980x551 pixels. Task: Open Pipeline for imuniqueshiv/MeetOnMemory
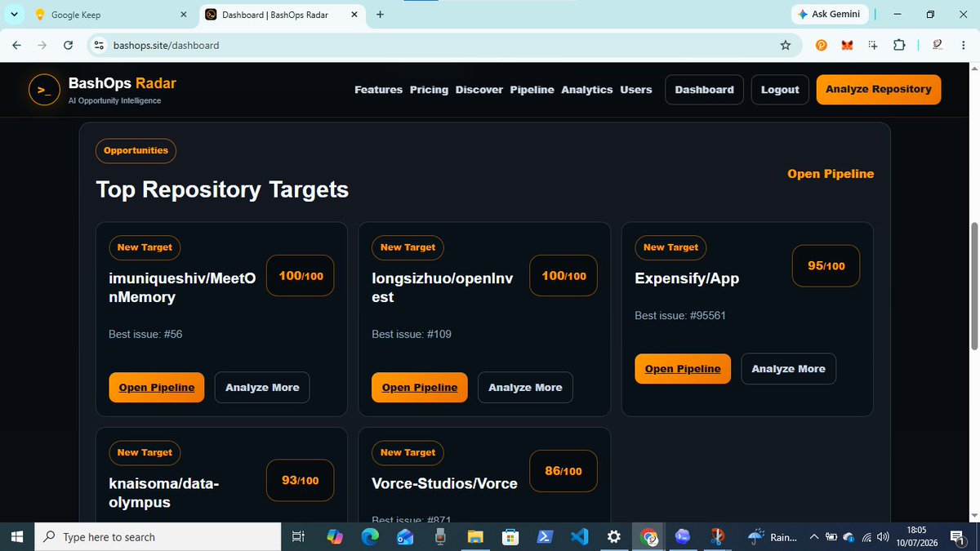click(x=157, y=388)
